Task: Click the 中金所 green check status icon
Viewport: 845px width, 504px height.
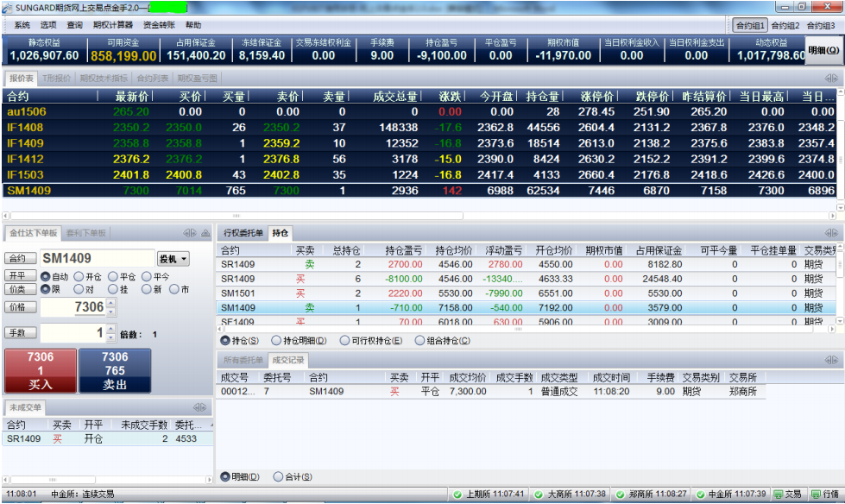Action: 700,495
